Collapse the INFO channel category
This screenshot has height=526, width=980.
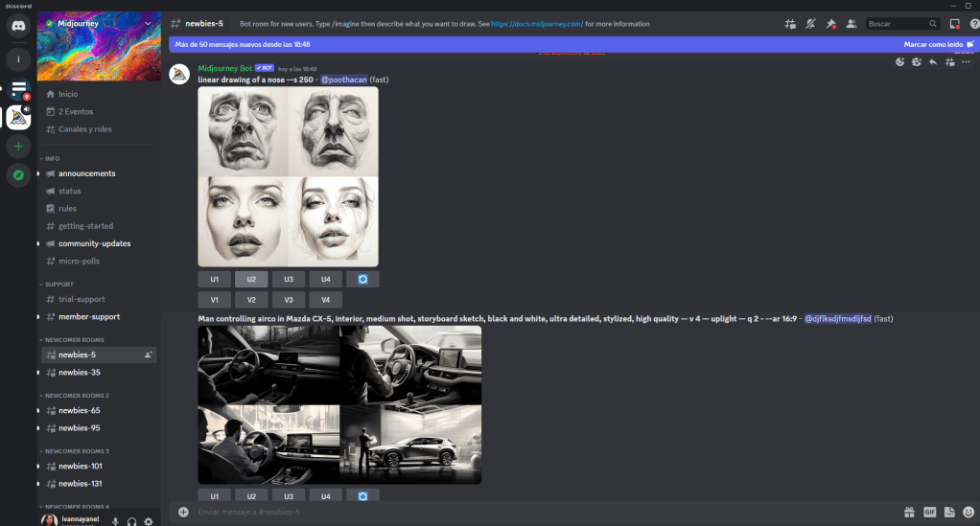52,158
